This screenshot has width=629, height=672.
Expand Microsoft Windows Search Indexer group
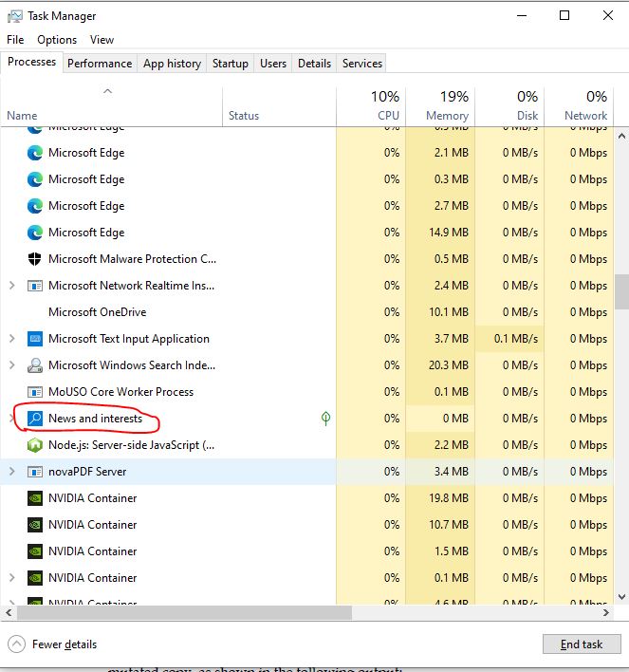[x=12, y=365]
